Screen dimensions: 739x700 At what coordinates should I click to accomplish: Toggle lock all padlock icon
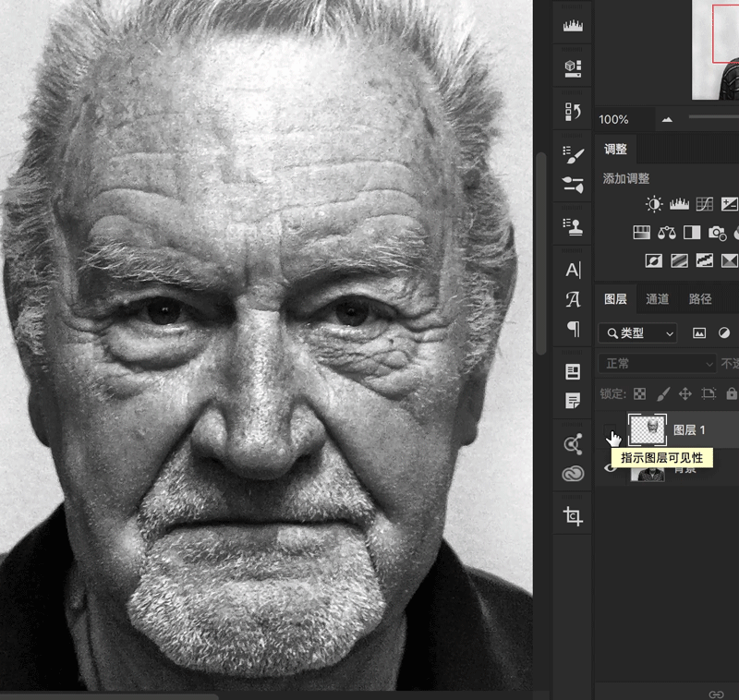pos(732,393)
